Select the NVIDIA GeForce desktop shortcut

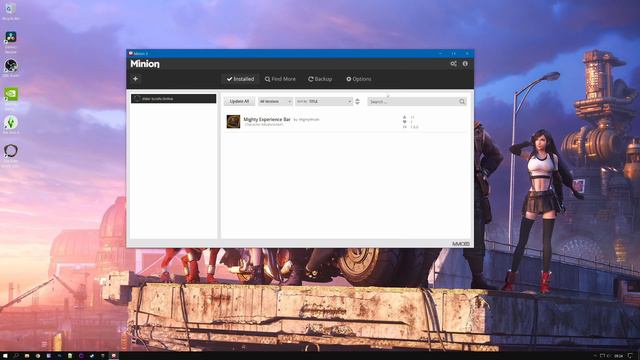pyautogui.click(x=11, y=98)
